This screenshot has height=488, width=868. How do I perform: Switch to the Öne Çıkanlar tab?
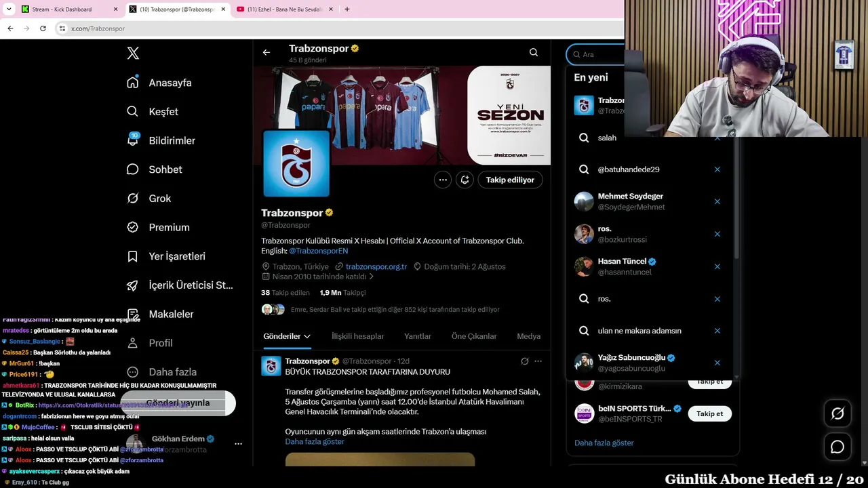point(474,336)
